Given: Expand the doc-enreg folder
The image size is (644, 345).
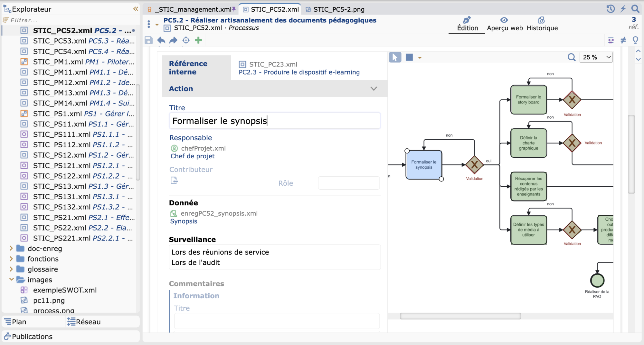Looking at the screenshot, I should 11,248.
